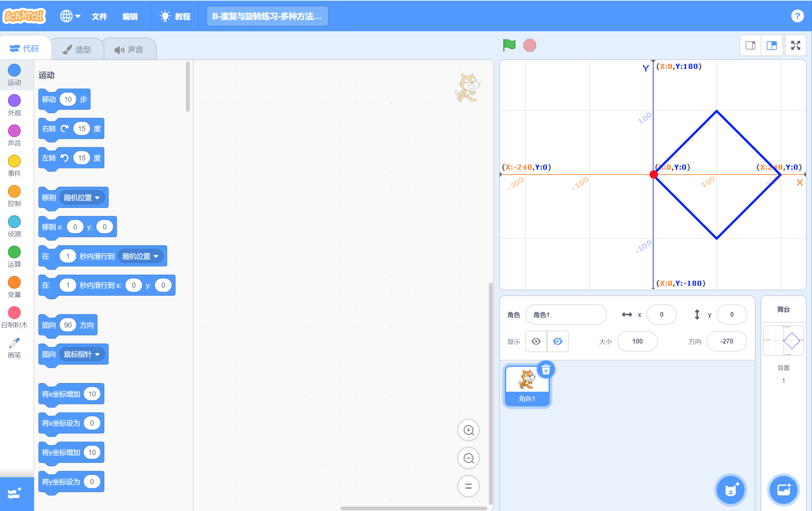Click the Scratch logo
The width and height of the screenshot is (812, 511).
tap(24, 16)
